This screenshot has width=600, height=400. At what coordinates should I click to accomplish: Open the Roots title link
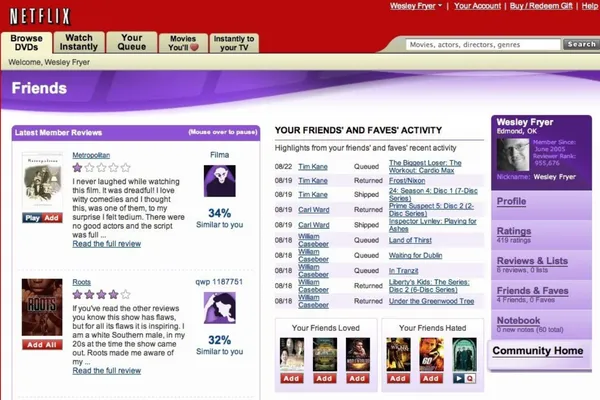82,282
